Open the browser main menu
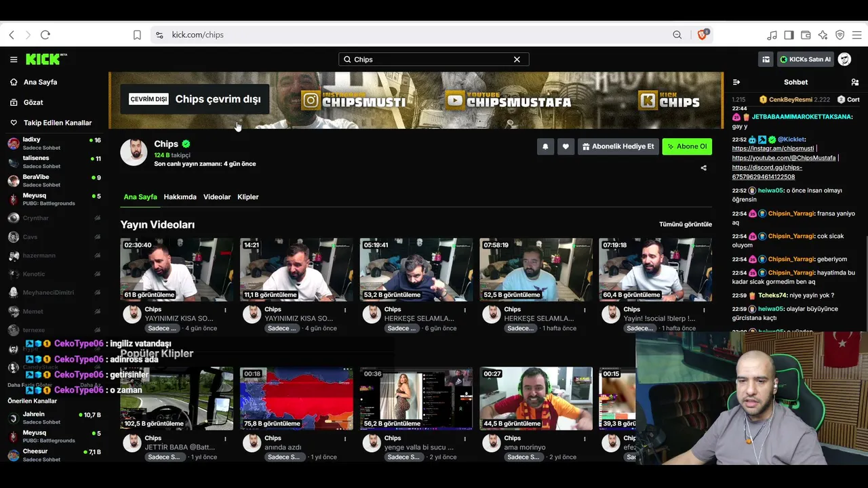 856,35
